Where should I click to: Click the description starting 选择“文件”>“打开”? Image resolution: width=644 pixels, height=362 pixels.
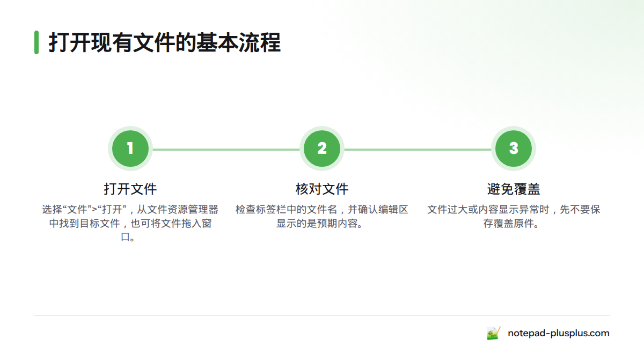coord(130,223)
